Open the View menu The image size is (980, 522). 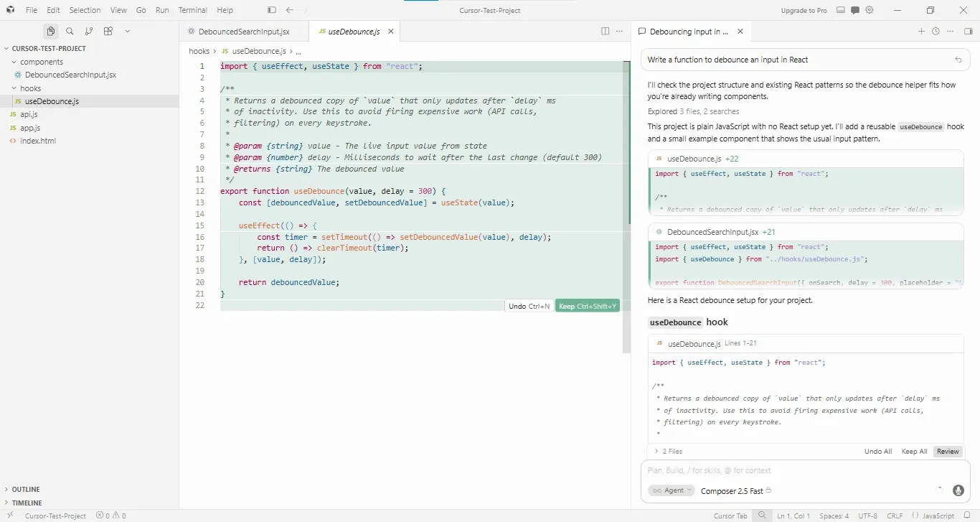click(x=118, y=10)
